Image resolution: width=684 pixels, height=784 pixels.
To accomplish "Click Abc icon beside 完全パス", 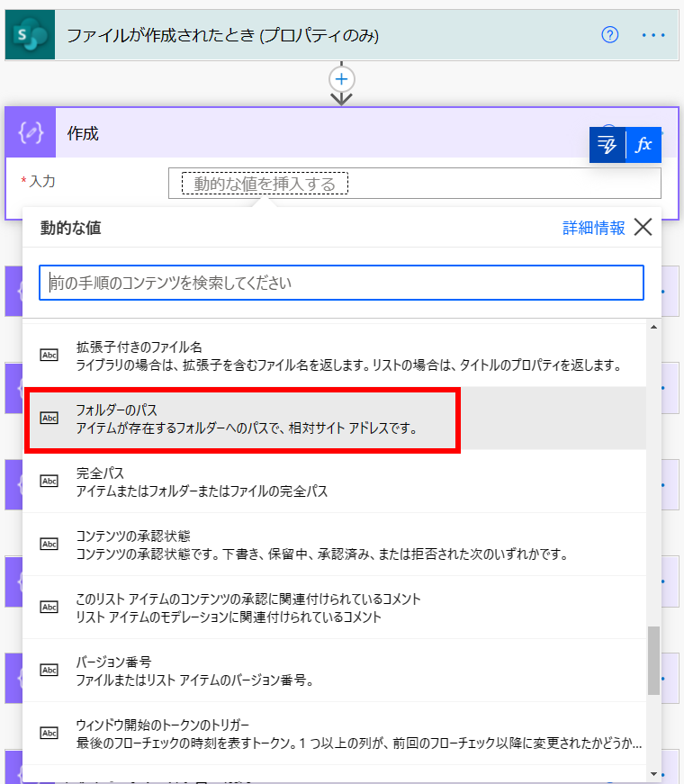I will pos(49,481).
